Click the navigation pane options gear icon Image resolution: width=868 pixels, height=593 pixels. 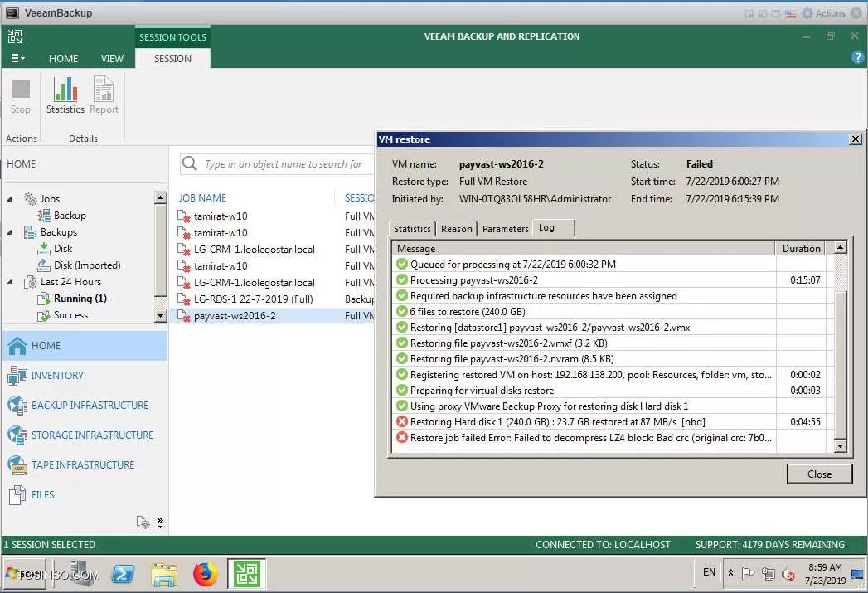143,523
